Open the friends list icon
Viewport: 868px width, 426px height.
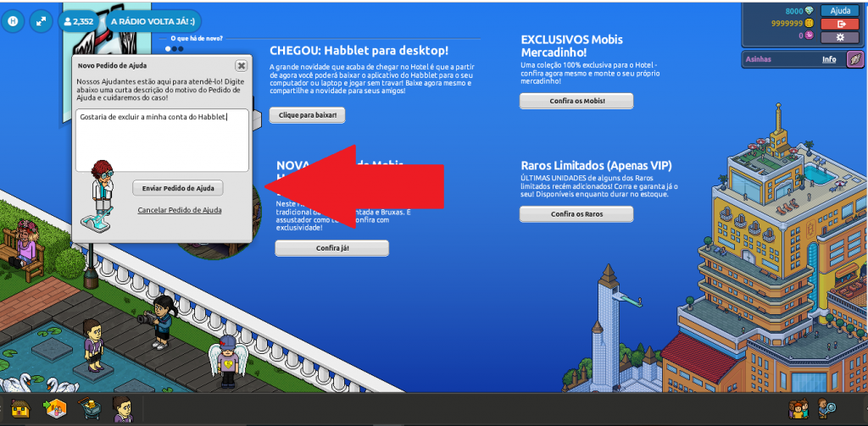point(798,409)
